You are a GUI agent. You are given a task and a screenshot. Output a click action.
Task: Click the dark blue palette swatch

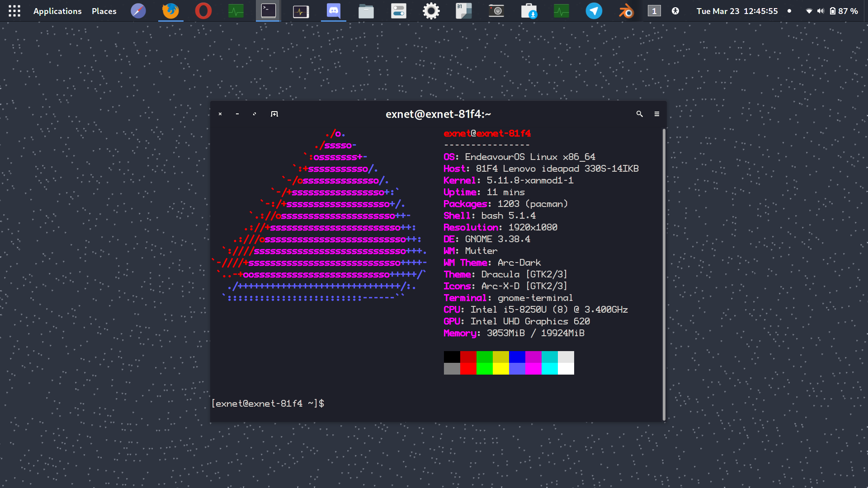point(517,357)
